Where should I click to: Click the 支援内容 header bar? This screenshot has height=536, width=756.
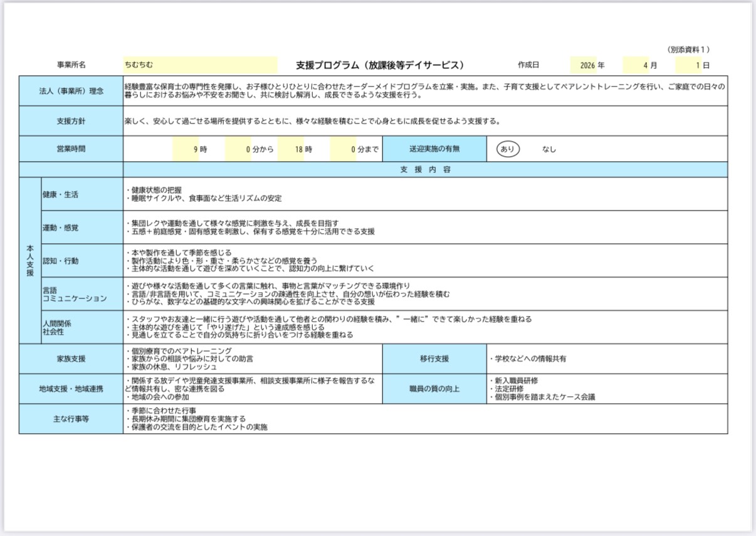tap(425, 170)
